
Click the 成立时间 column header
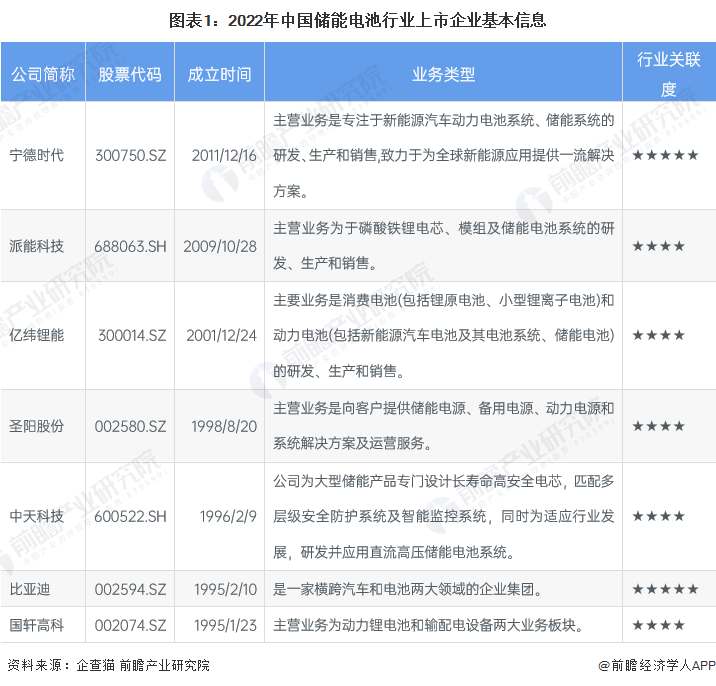click(219, 75)
